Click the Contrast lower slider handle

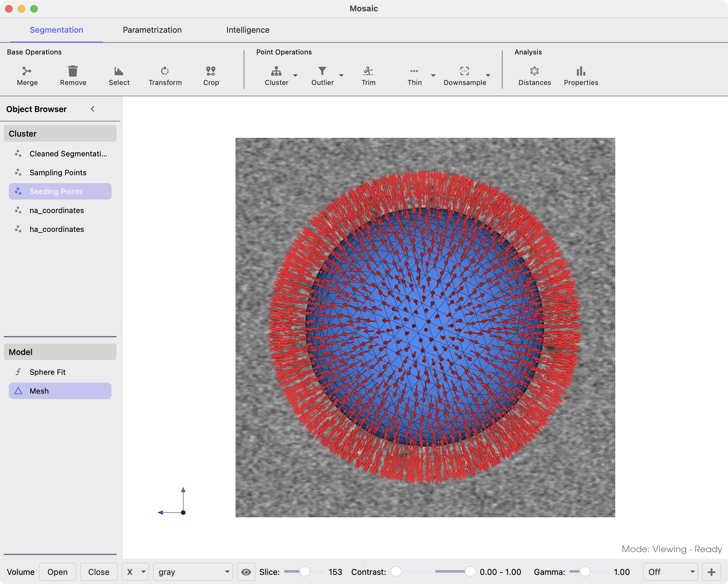[396, 571]
